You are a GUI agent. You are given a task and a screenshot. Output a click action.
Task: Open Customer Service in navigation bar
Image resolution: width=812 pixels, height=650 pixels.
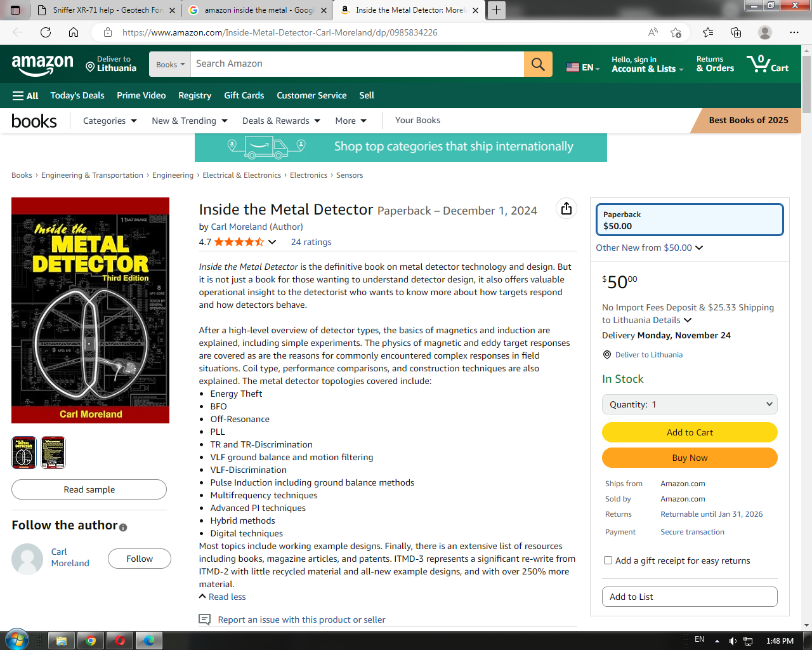click(311, 95)
